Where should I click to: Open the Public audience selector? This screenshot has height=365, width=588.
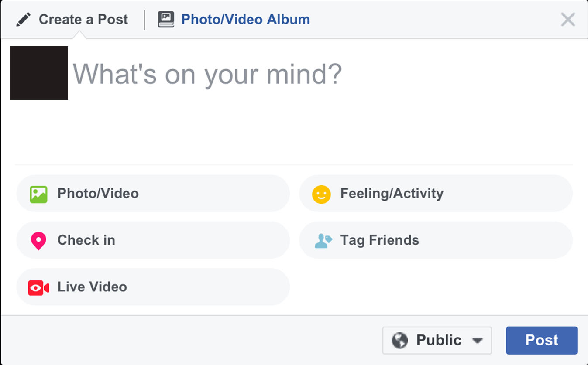click(437, 340)
